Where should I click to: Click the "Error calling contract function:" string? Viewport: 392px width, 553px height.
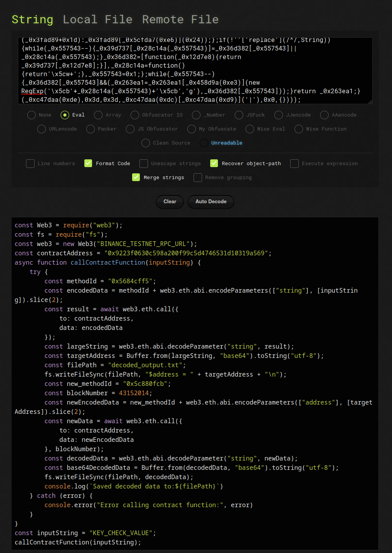click(x=160, y=505)
